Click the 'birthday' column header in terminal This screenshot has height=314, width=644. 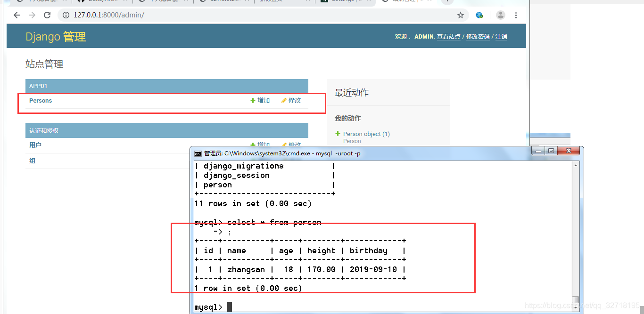tap(369, 250)
